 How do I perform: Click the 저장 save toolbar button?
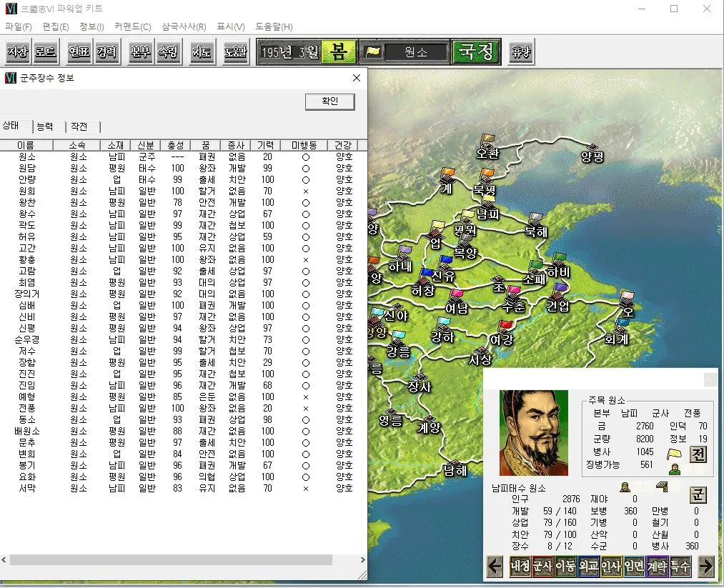(18, 51)
